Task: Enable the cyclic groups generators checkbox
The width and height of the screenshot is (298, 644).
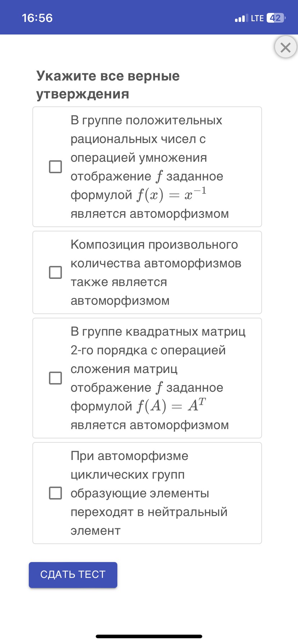Action: [55, 493]
